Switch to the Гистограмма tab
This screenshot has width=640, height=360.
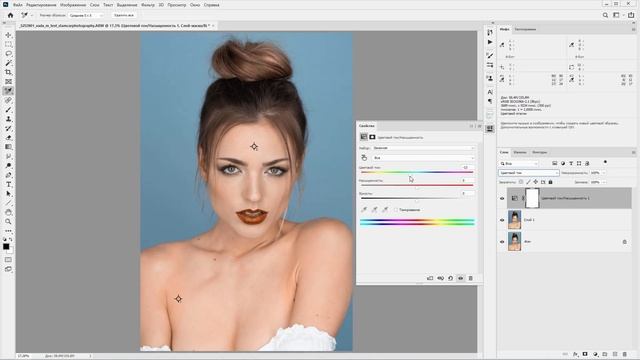[525, 29]
